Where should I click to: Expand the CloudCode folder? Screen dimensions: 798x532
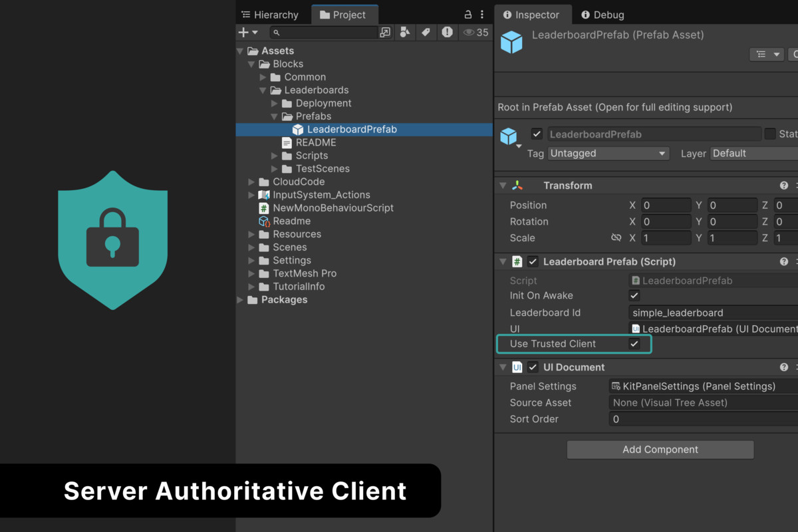251,182
